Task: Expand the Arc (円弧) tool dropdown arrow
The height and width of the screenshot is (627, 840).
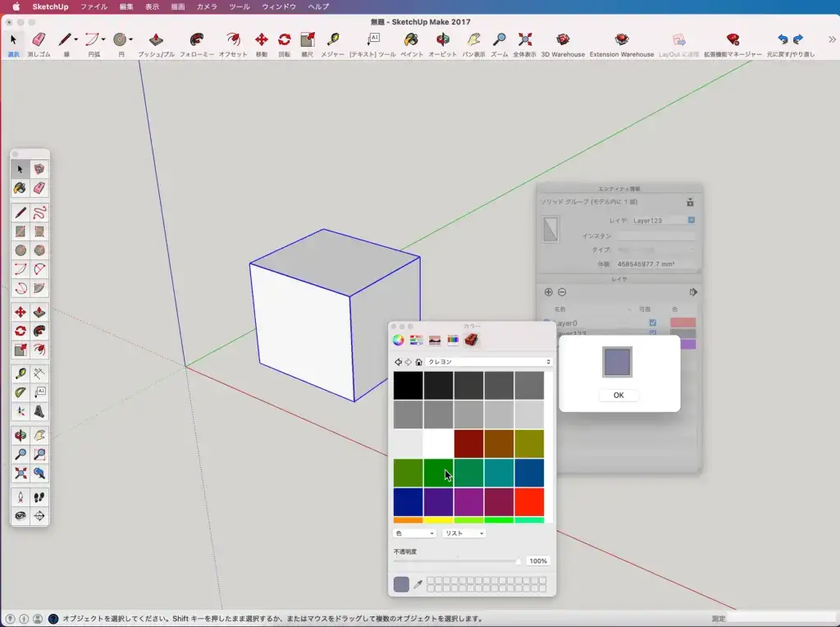Action: [x=103, y=39]
